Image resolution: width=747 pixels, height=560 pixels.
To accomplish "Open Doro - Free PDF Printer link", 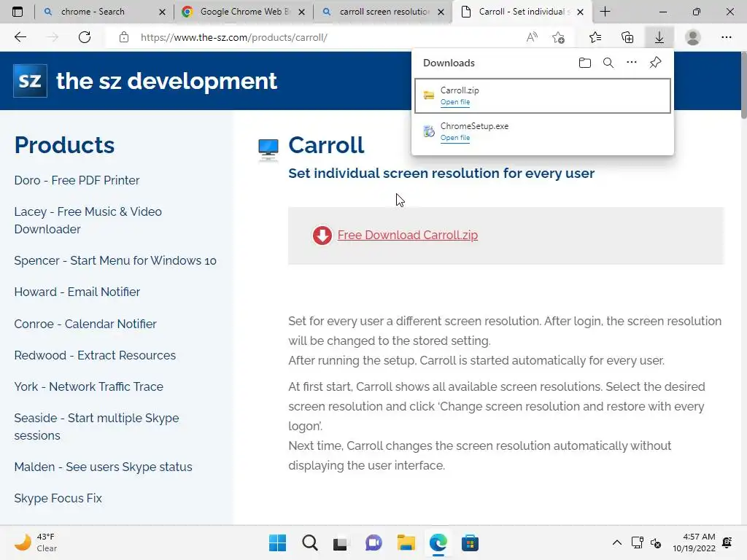I will pos(77,181).
